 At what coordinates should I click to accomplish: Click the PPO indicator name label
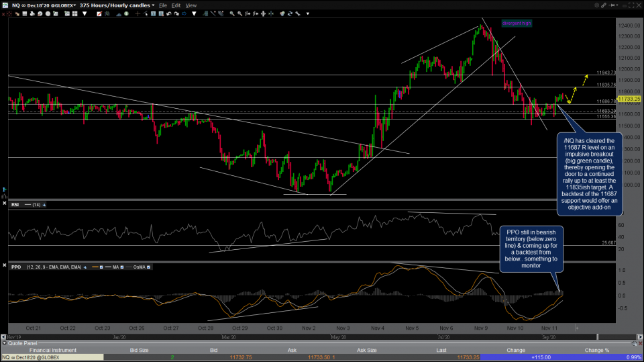point(16,267)
